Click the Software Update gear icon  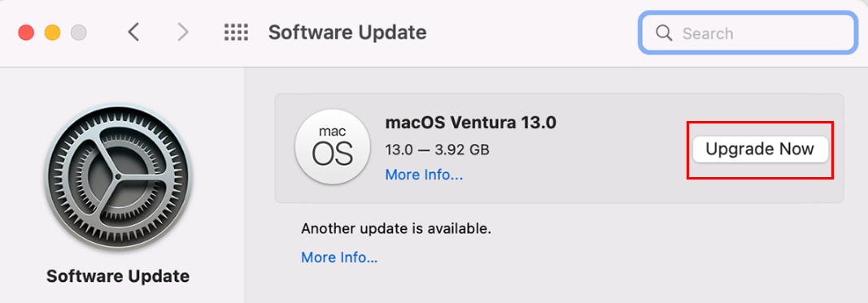[118, 177]
